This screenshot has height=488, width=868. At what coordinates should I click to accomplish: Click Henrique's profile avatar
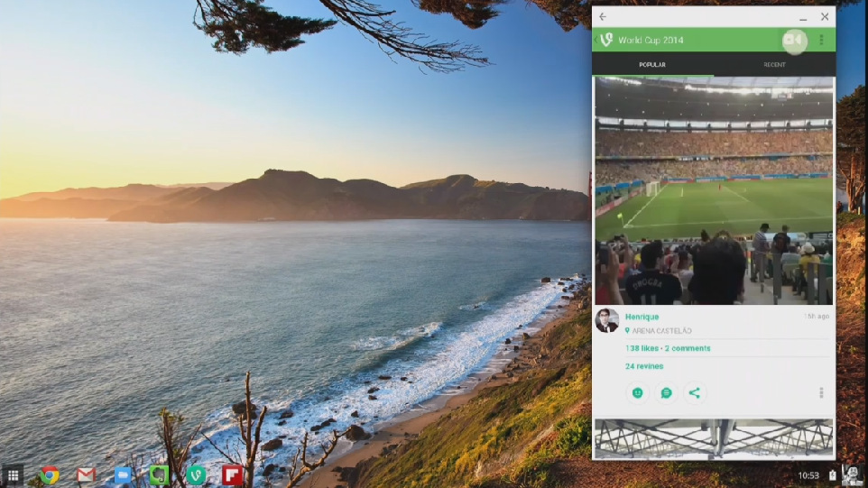(606, 320)
